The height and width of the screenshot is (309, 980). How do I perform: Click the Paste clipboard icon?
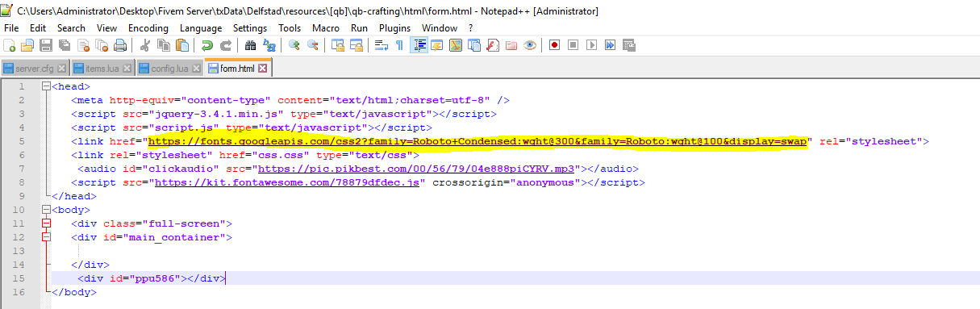[182, 44]
